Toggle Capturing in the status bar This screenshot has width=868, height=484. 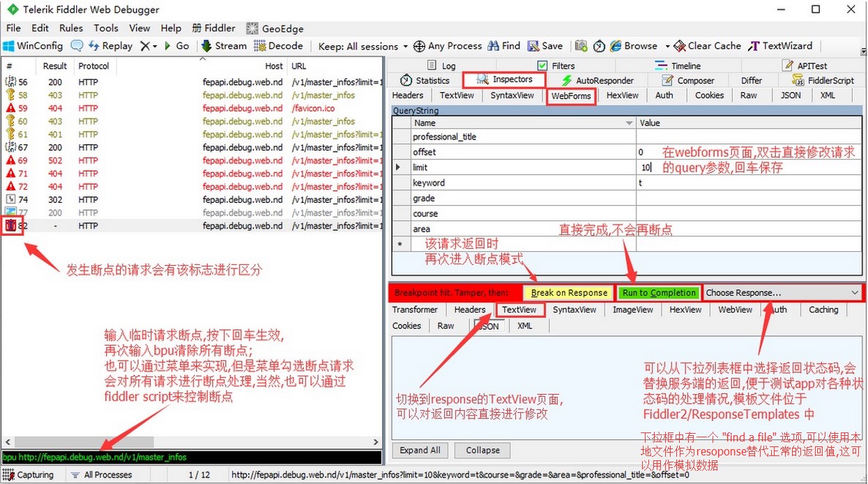tap(28, 475)
